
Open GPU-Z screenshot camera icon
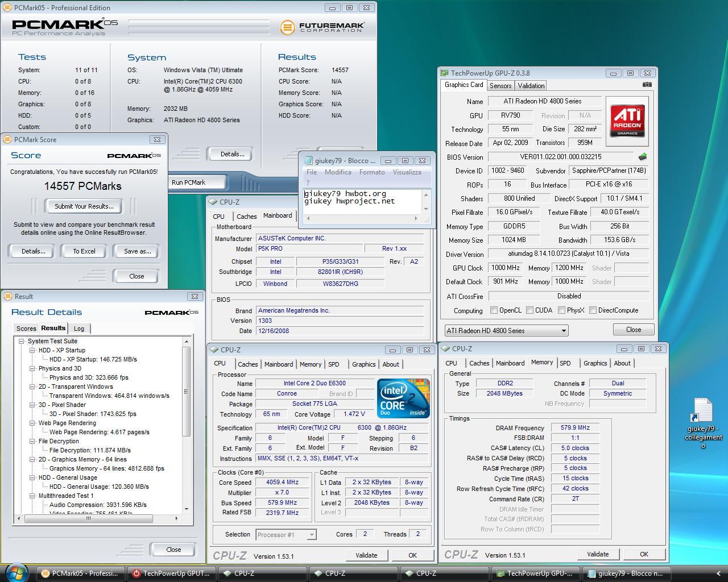(x=647, y=85)
